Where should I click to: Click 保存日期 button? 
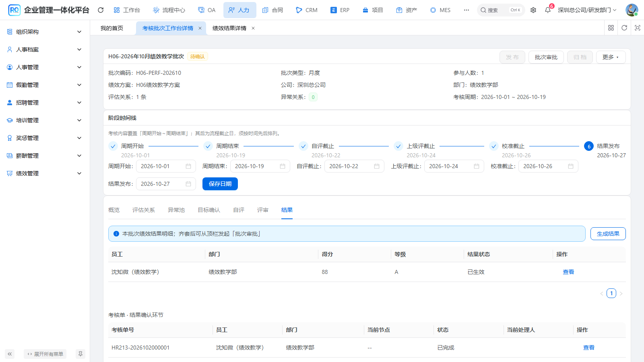(x=220, y=184)
